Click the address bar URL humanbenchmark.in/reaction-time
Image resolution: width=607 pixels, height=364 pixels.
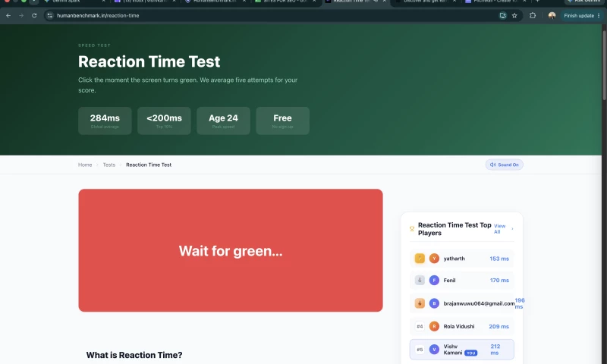point(98,15)
